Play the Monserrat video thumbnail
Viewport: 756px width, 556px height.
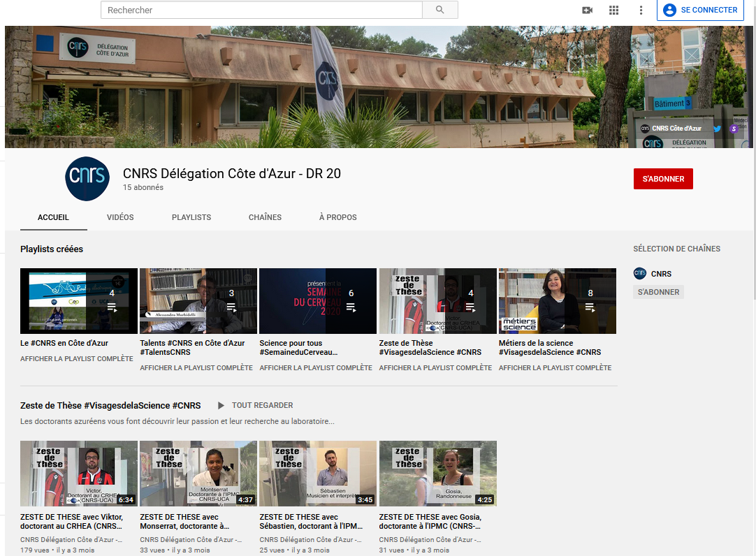pos(198,474)
